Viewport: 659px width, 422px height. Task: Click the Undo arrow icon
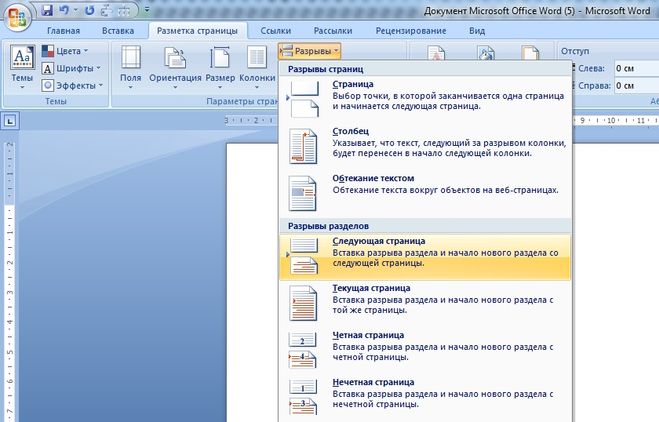pos(63,11)
